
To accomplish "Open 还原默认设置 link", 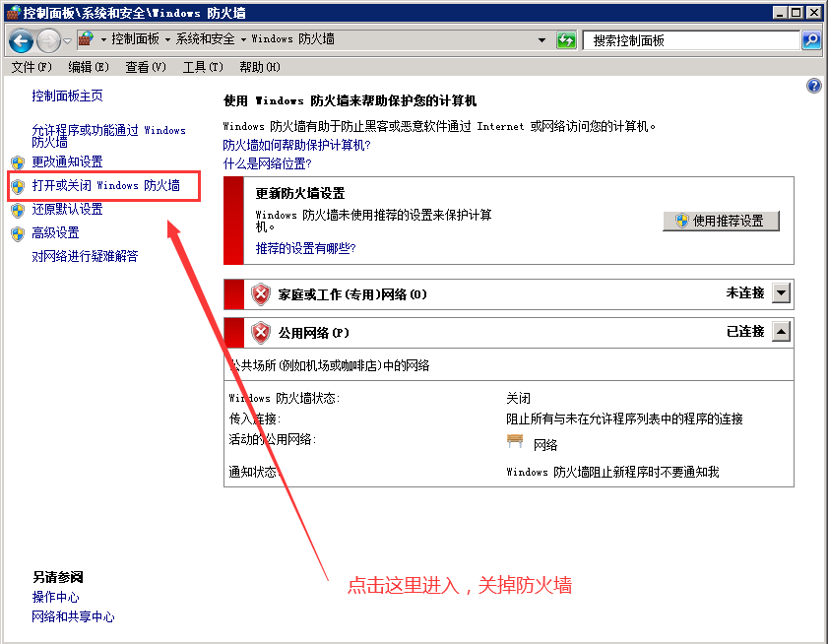I will click(x=67, y=209).
